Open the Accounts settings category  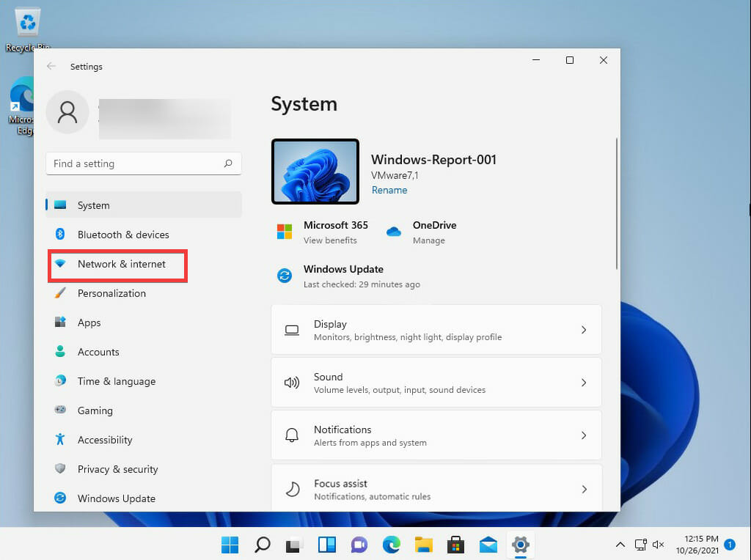pyautogui.click(x=98, y=352)
